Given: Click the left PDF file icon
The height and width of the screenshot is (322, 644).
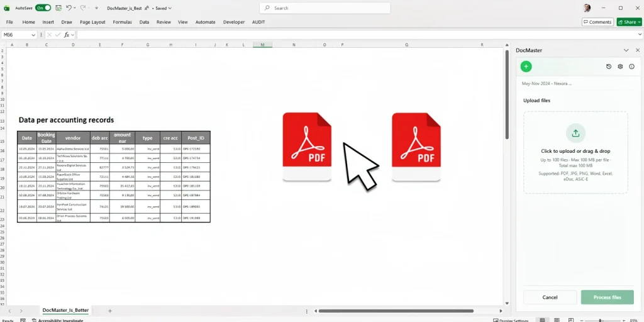Looking at the screenshot, I should click(x=307, y=147).
